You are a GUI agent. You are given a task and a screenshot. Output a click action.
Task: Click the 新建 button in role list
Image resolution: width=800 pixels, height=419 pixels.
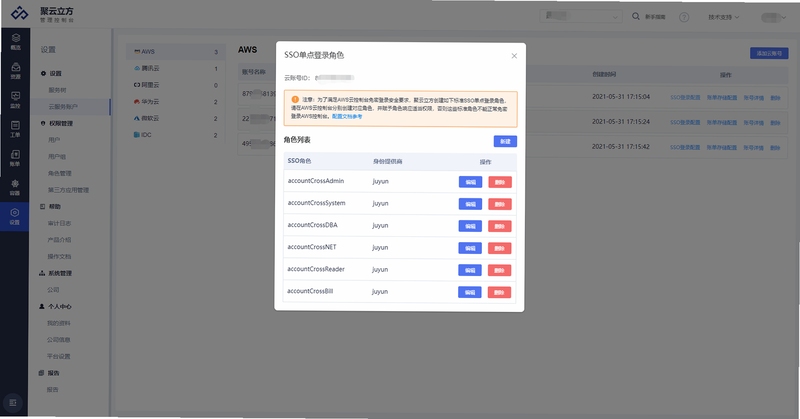click(x=505, y=141)
